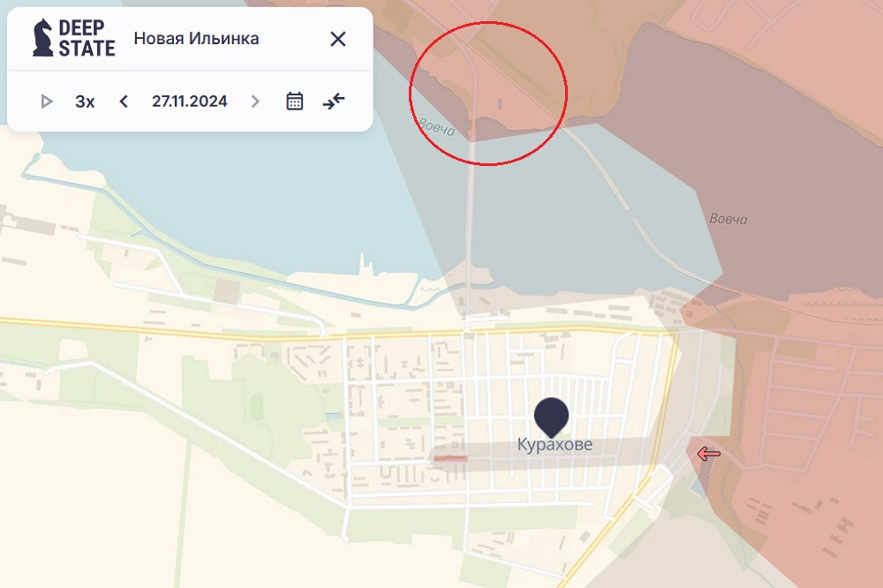
Task: Advance to the next date with the right chevron
Action: pyautogui.click(x=255, y=102)
